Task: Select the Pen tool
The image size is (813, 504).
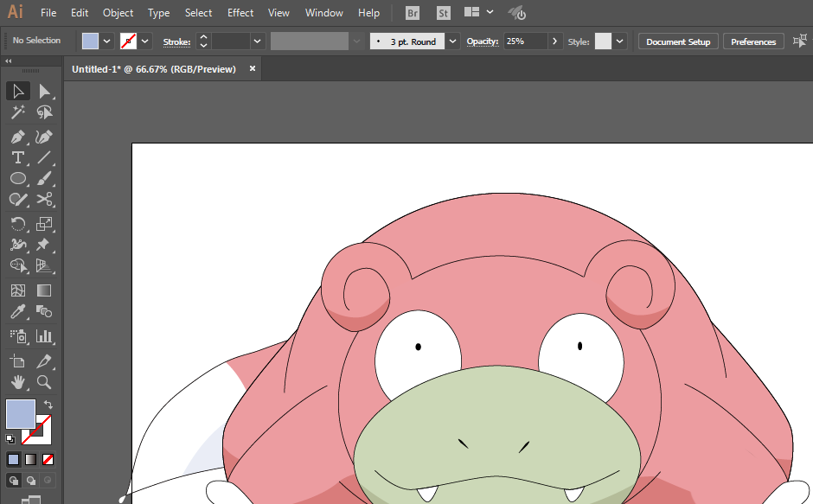Action: pos(17,137)
